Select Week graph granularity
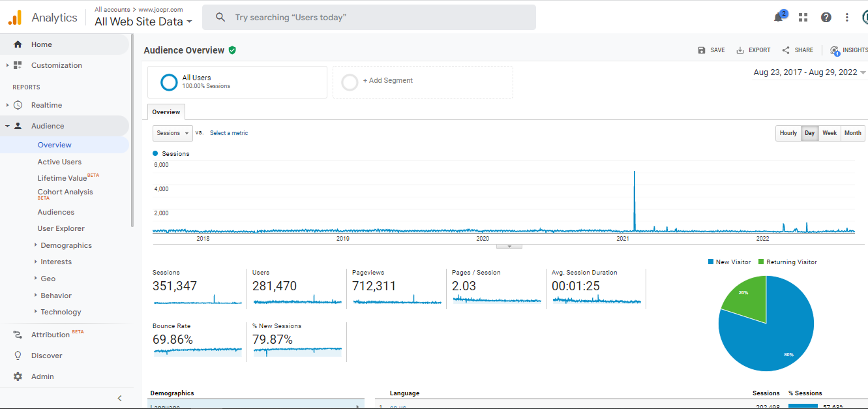 [830, 133]
